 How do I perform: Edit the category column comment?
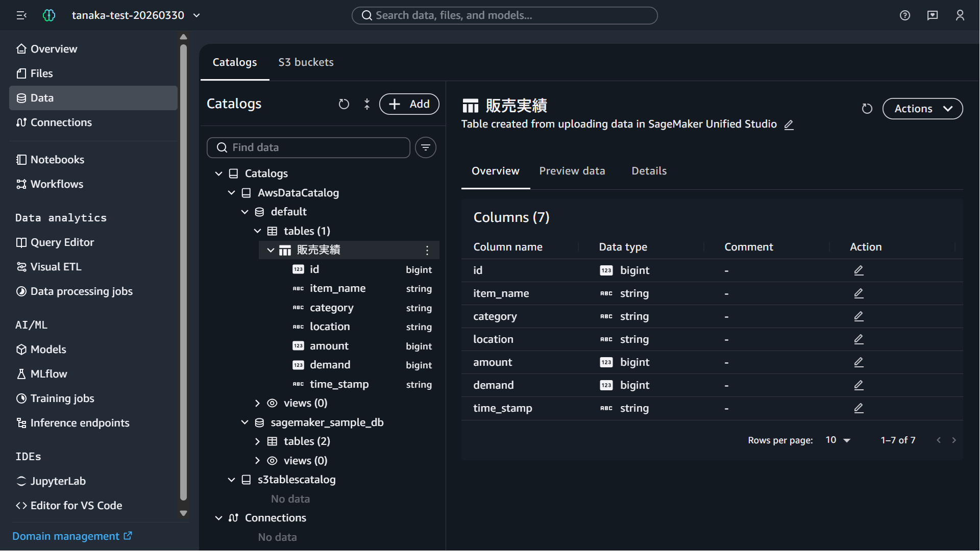coord(859,316)
